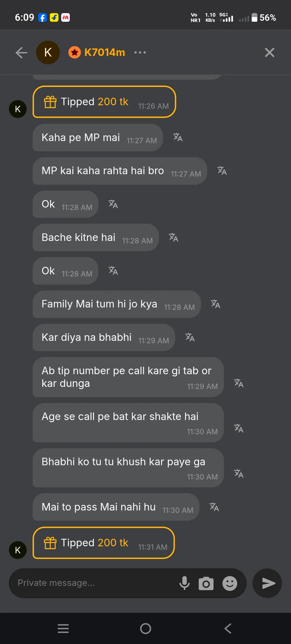
Task: Translate the 'Bache kitne hai' message
Action: pos(173,237)
